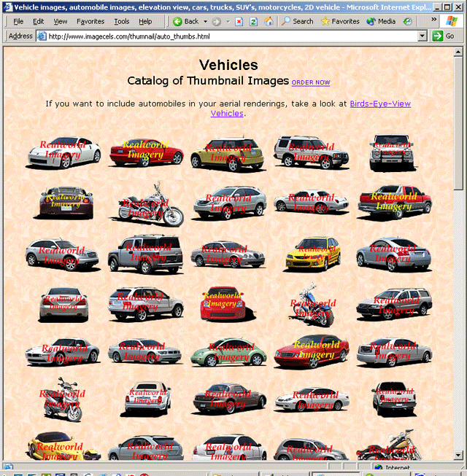Open the white sports coupe thumbnail
Screen dimensions: 467x476
click(63, 152)
